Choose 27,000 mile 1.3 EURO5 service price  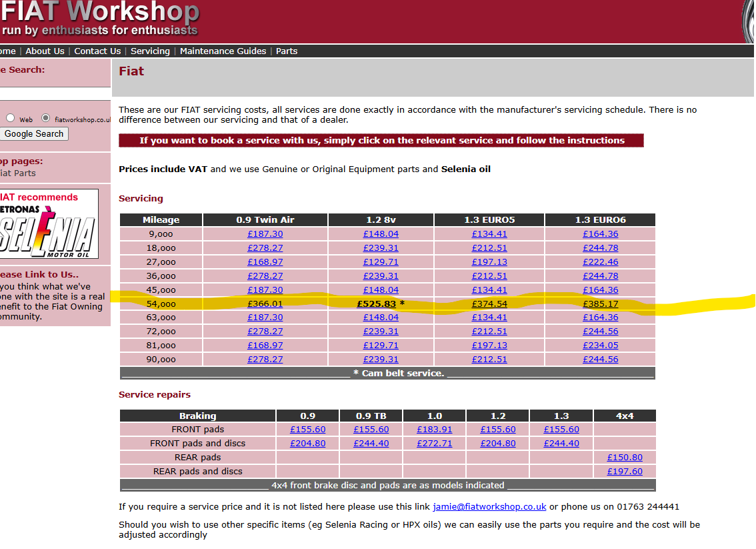[x=489, y=262]
